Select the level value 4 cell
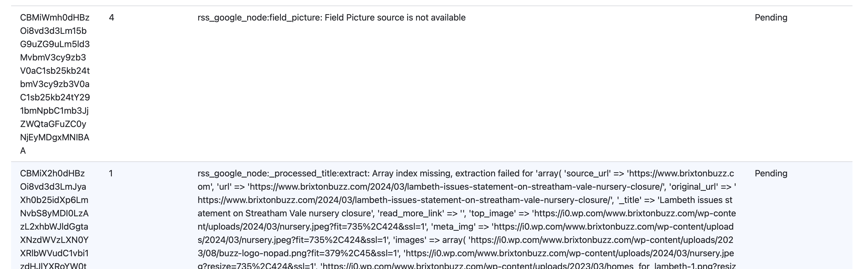The width and height of the screenshot is (868, 269). click(112, 17)
